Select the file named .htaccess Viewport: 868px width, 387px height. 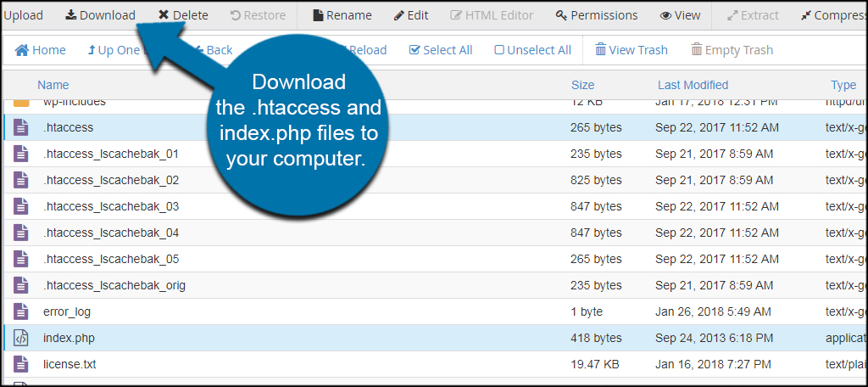(x=68, y=127)
